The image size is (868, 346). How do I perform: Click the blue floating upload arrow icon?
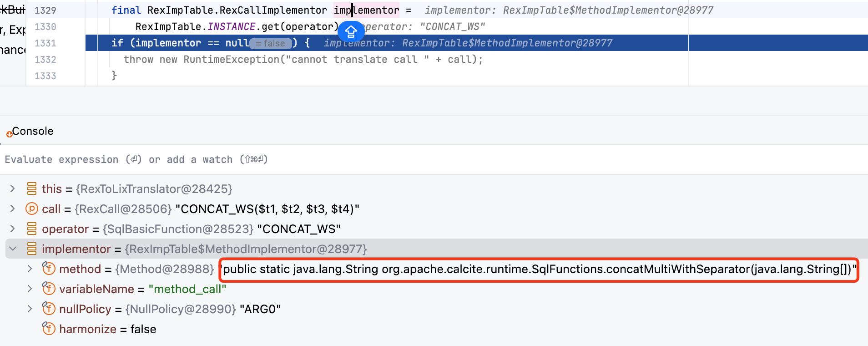point(351,31)
